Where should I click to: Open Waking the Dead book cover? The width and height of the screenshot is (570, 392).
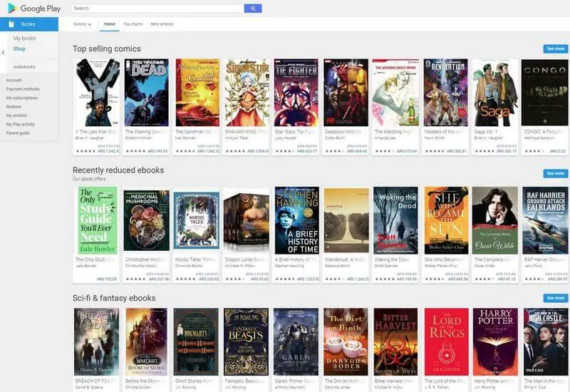point(395,220)
